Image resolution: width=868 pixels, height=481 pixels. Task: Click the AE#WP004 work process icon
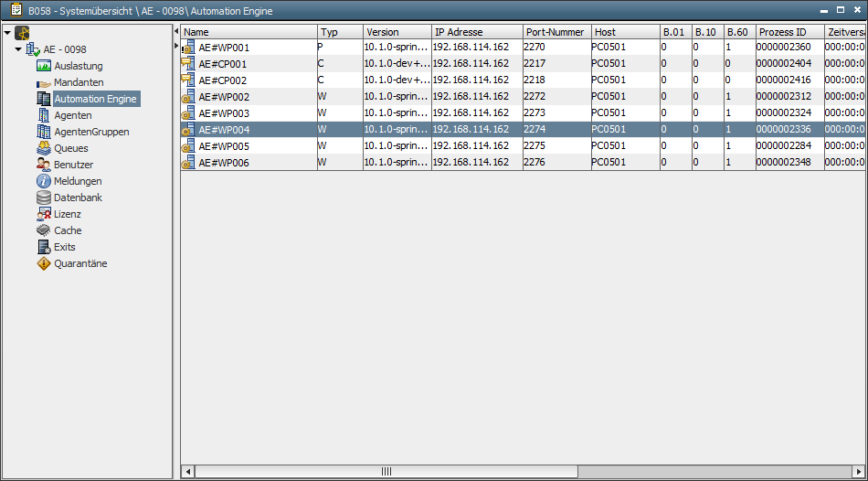pyautogui.click(x=188, y=130)
